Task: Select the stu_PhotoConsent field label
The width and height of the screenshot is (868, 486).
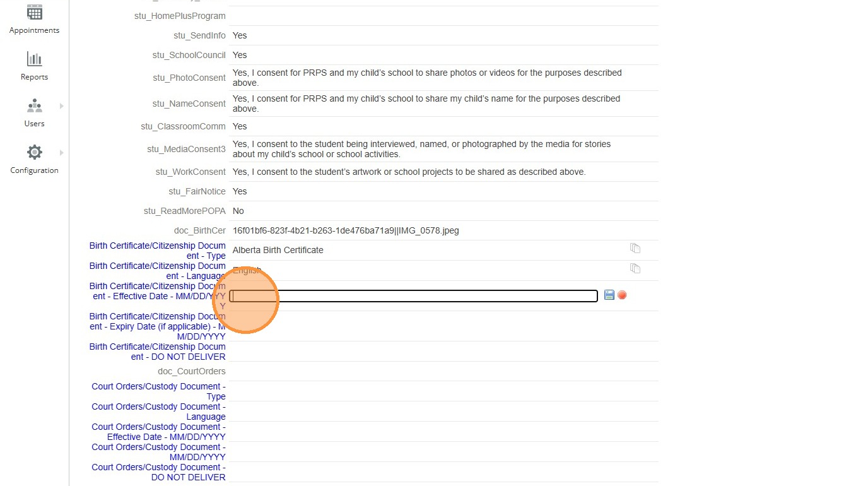Action: click(189, 78)
